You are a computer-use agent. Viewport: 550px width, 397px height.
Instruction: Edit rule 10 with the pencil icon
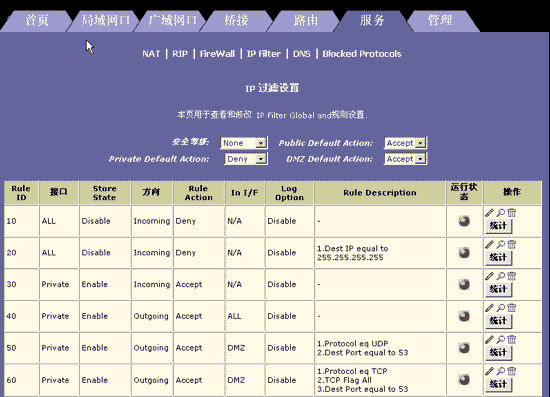click(489, 213)
